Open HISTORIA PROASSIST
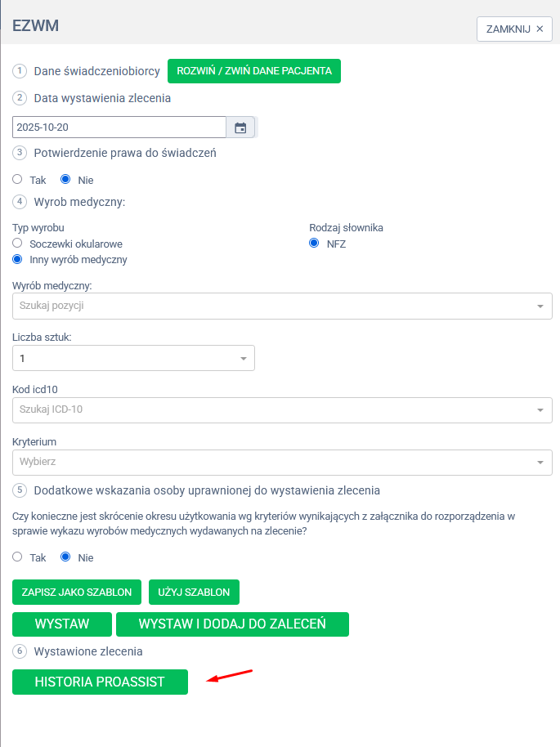Screen dimensions: 560x747 [x=100, y=682]
